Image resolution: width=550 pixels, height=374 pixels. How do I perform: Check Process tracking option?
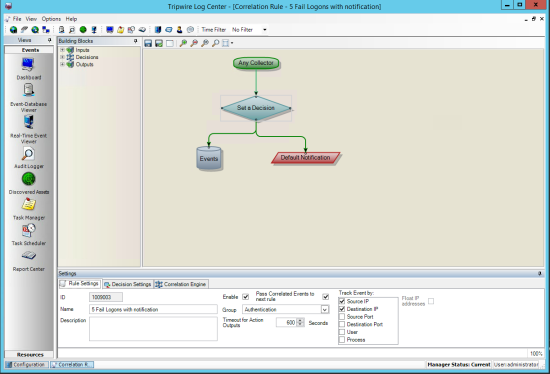[x=342, y=340]
